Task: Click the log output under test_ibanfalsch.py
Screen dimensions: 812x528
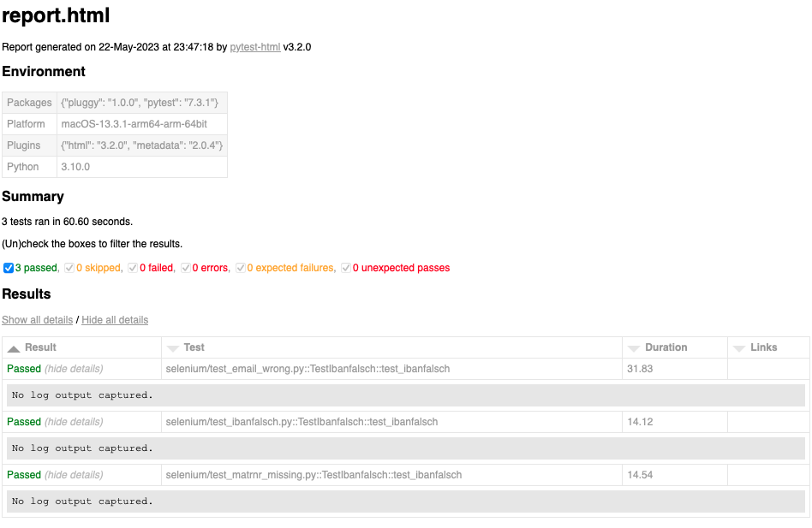Action: [406, 448]
